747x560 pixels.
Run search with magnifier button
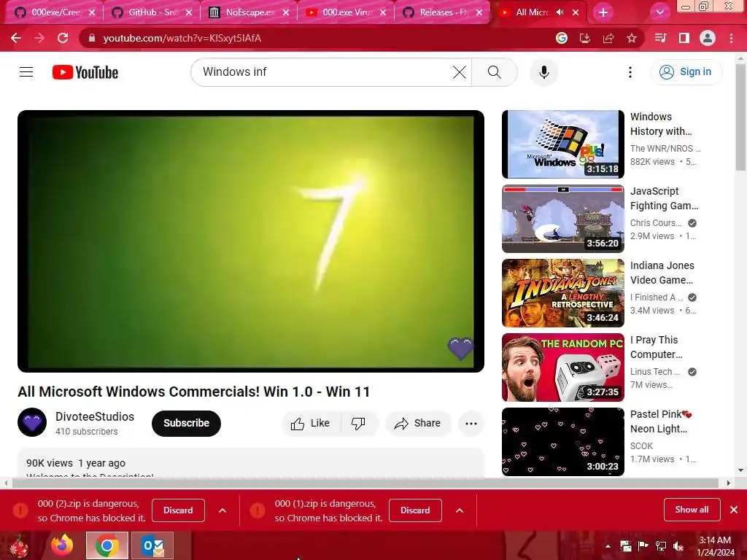coord(495,72)
